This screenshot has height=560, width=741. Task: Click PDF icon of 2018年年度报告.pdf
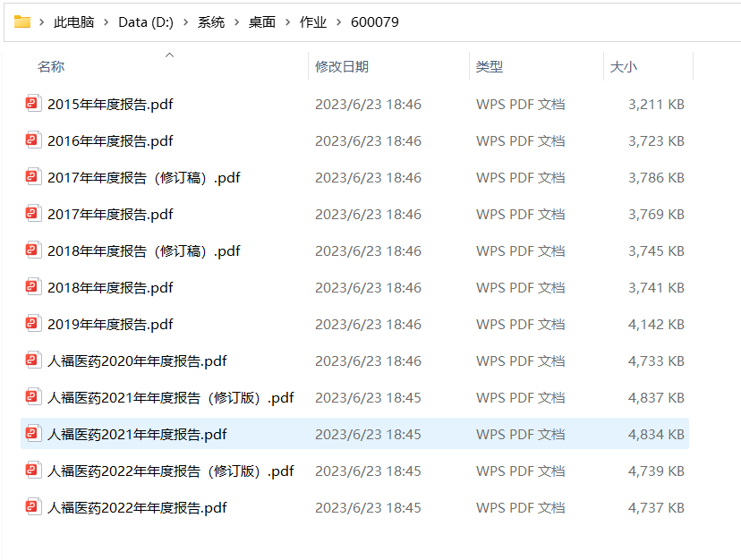click(33, 287)
